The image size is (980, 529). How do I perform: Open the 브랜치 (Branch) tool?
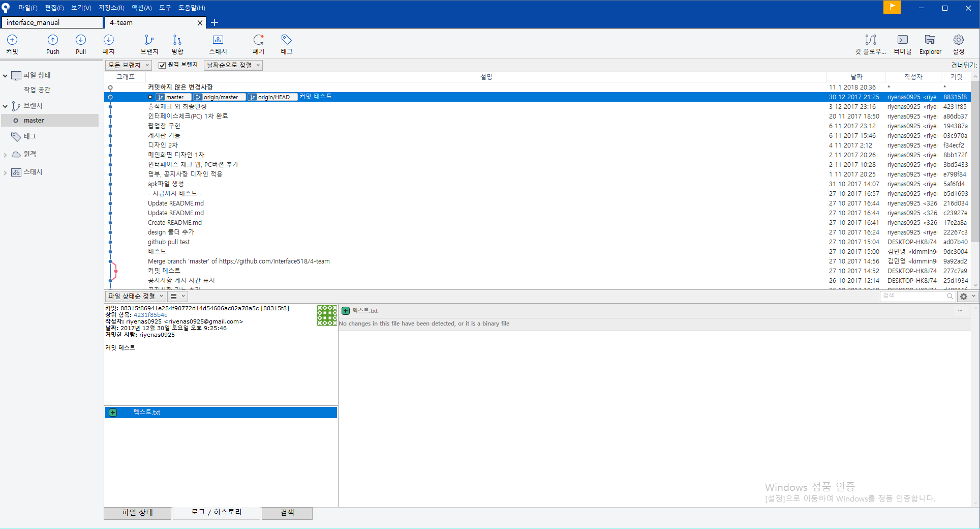(x=149, y=44)
